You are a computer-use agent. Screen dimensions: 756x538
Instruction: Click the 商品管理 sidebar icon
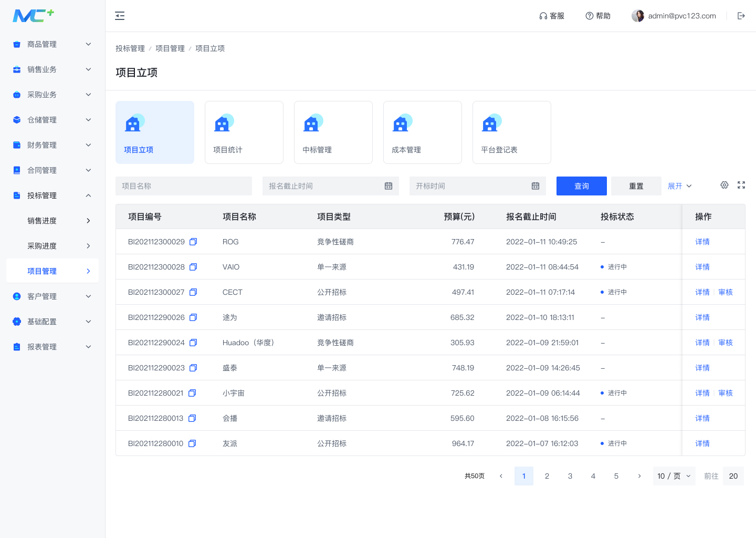click(17, 44)
